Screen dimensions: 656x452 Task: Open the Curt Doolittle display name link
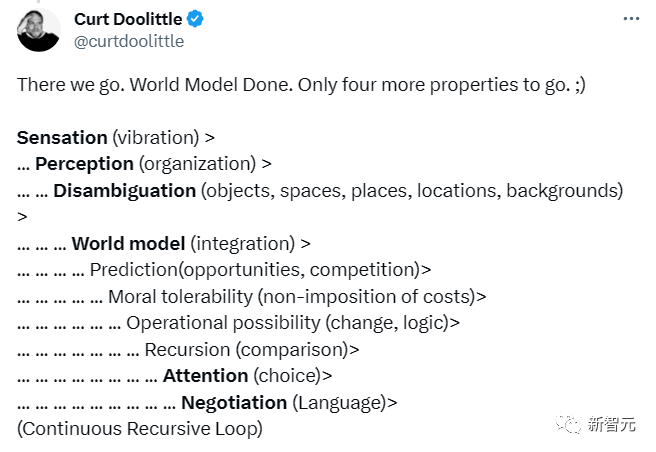tap(128, 19)
